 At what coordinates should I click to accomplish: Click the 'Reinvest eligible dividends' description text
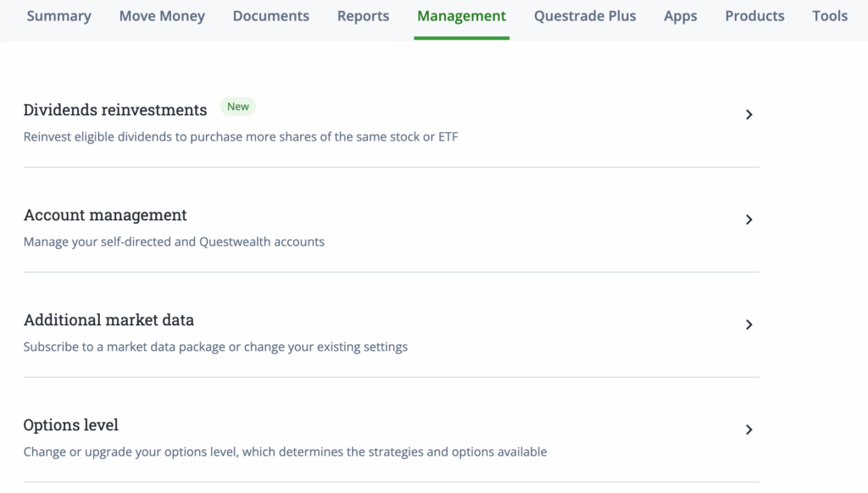241,136
